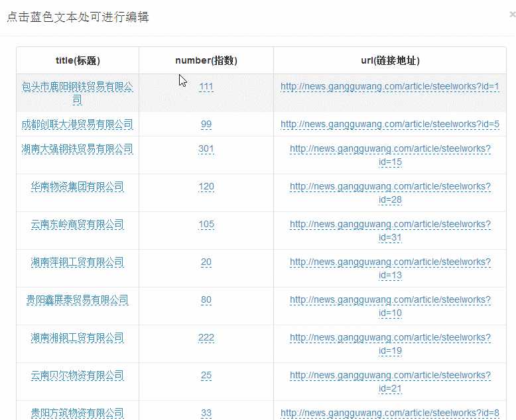Screen dimensions: 516x420
Task: Edit the number value 25
Action: click(x=206, y=376)
